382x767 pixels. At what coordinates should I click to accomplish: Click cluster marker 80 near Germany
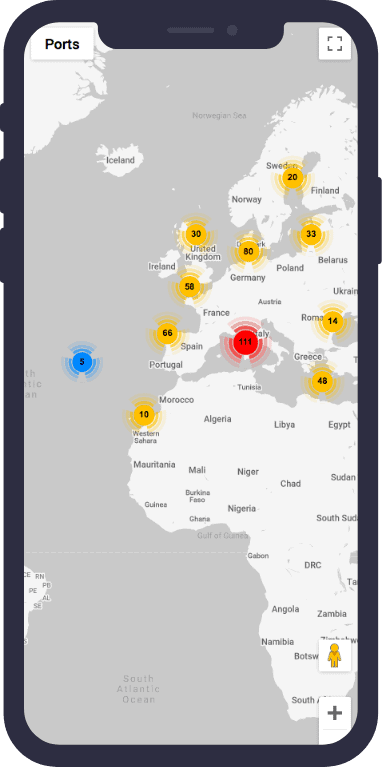248,251
